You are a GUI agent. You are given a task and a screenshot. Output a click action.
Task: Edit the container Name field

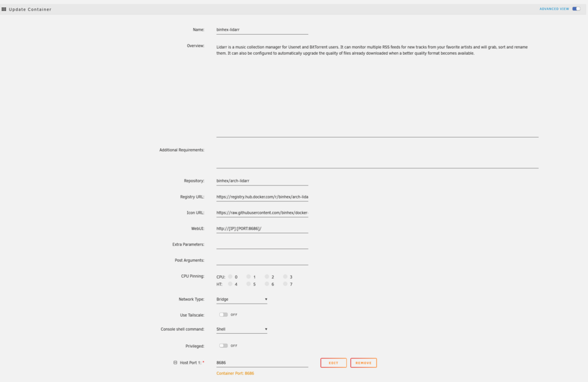(262, 29)
